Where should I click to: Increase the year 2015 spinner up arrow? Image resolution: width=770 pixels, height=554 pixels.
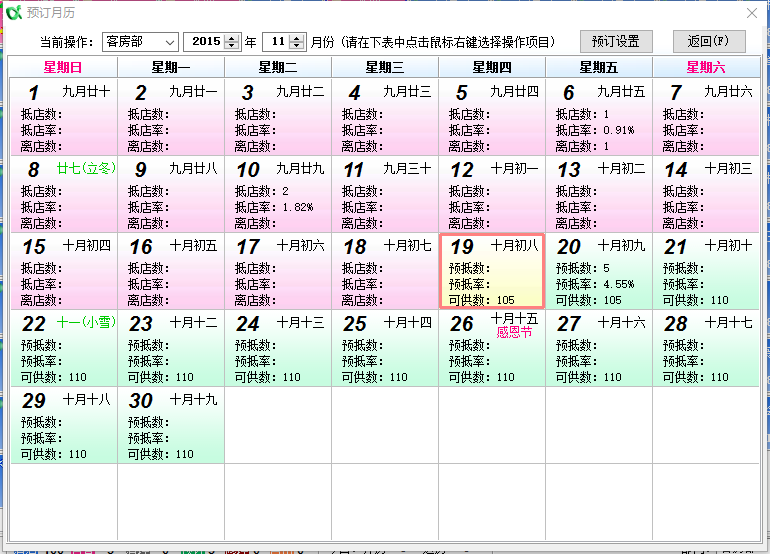tap(232, 38)
